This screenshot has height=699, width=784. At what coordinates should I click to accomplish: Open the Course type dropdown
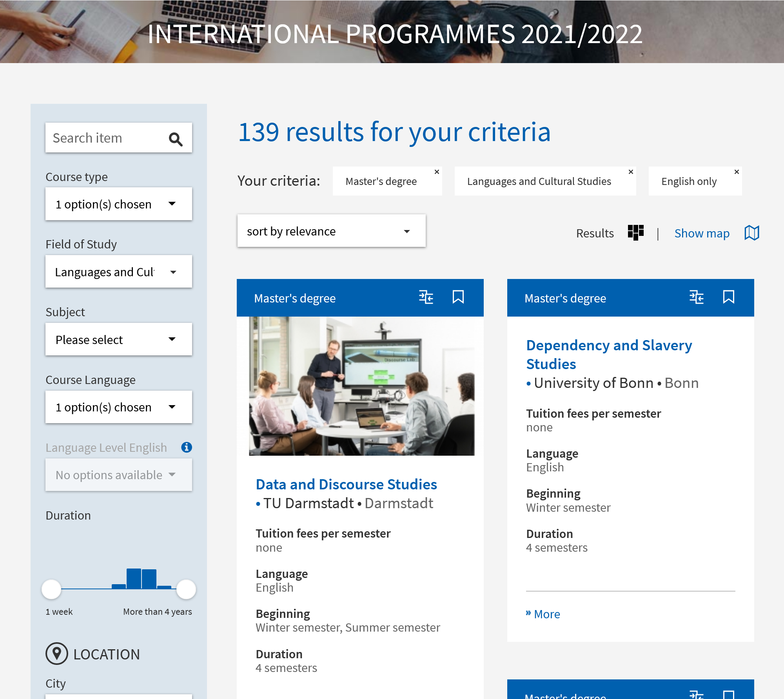click(x=118, y=204)
